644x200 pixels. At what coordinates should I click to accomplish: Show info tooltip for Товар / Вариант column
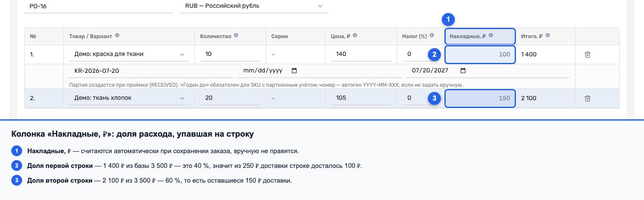tap(117, 36)
